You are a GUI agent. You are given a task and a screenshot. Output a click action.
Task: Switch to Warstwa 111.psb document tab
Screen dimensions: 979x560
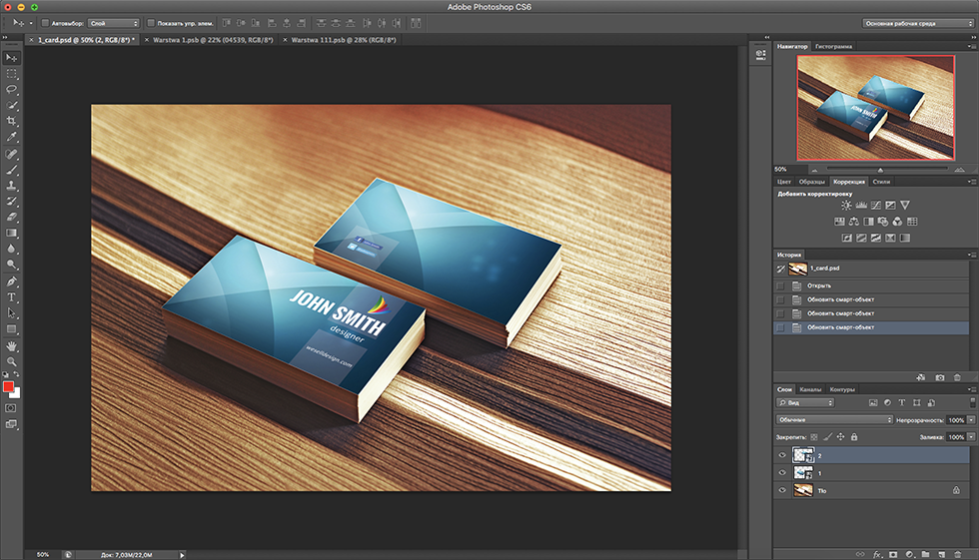click(344, 40)
